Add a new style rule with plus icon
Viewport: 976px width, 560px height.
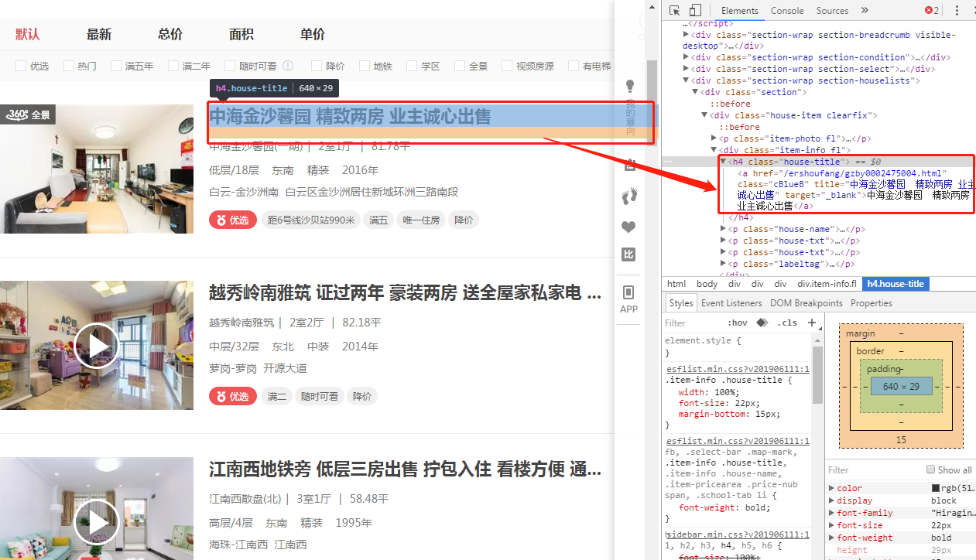811,323
